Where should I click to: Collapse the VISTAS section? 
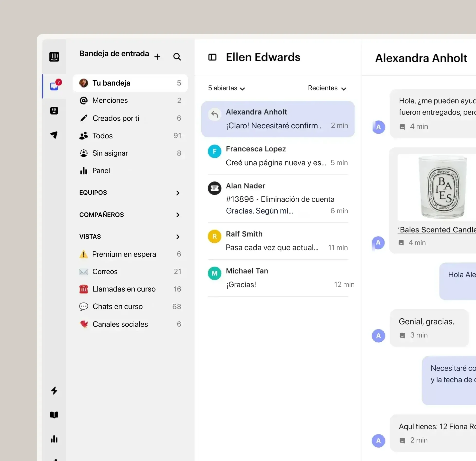(130, 237)
